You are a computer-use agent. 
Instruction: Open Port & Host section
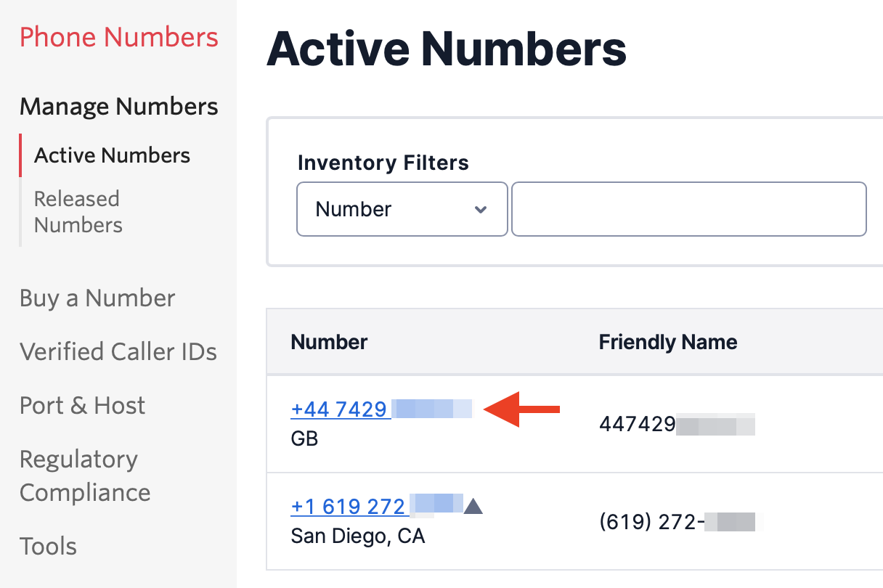tap(83, 405)
